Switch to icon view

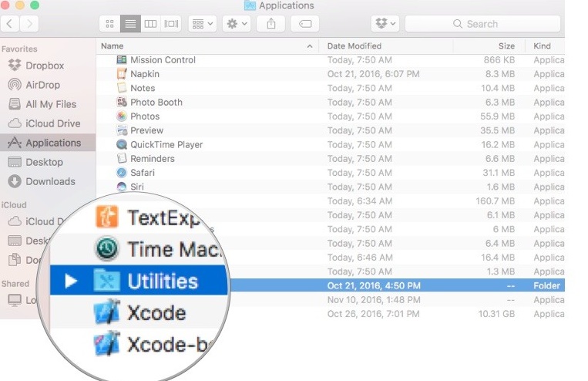(110, 24)
